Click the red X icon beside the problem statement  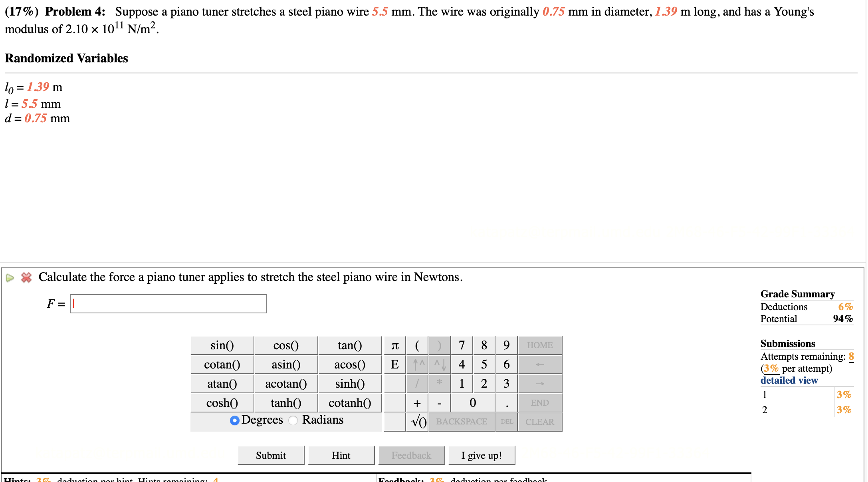point(26,277)
